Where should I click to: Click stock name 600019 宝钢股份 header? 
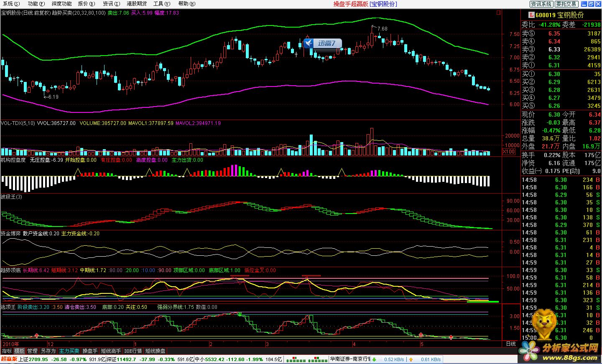coord(559,15)
